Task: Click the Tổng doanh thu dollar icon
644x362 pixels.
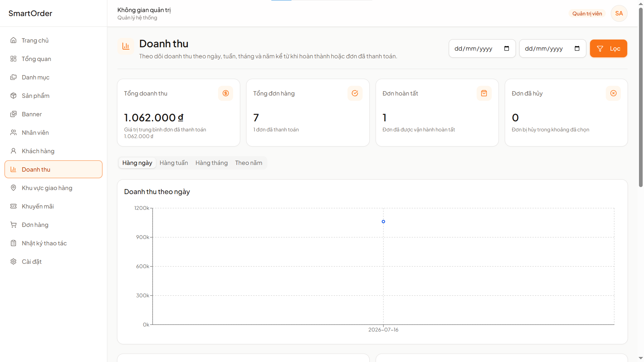Action: coord(226,93)
